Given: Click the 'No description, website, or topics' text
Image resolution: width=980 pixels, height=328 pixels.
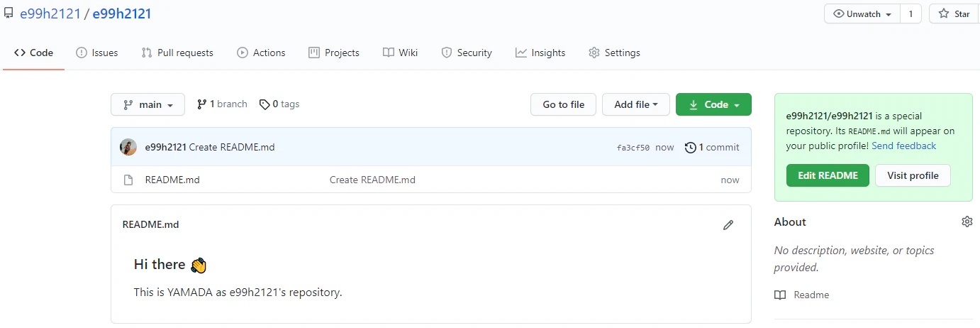Looking at the screenshot, I should coord(854,258).
